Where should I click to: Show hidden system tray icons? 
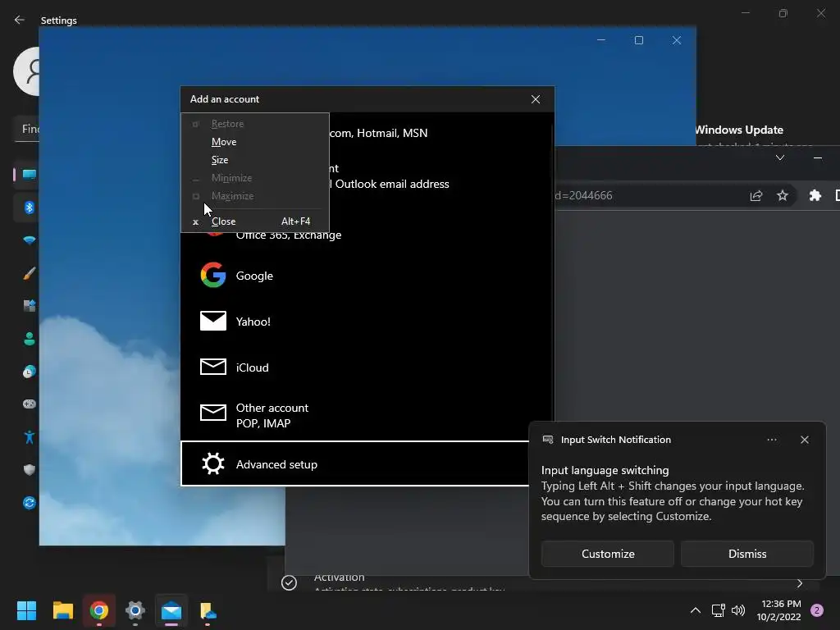pyautogui.click(x=696, y=610)
